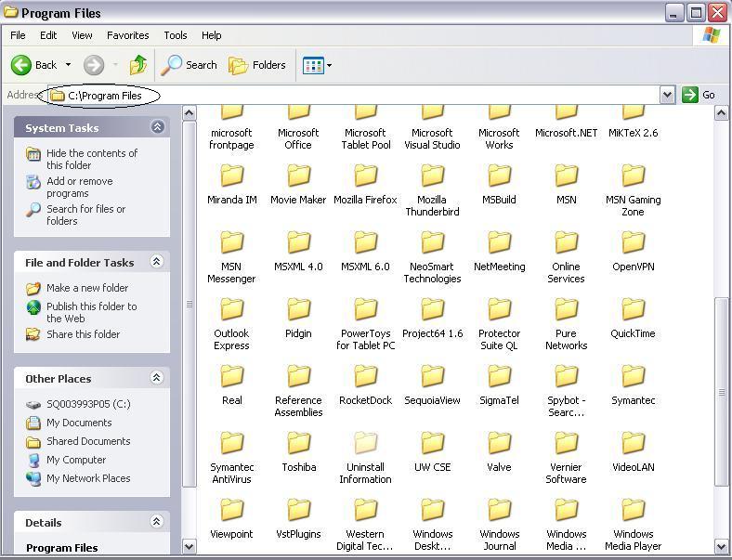The width and height of the screenshot is (732, 560).
Task: Click the Go button
Action: coord(699,95)
